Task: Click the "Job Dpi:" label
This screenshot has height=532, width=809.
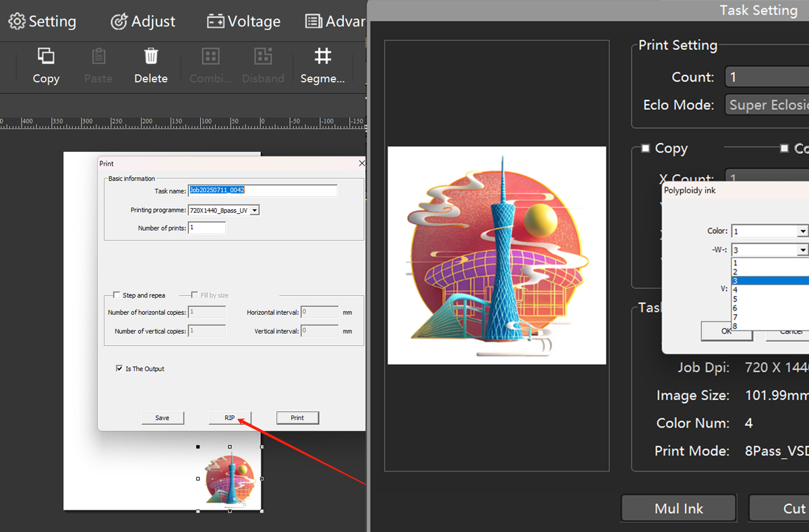Action: click(x=704, y=367)
